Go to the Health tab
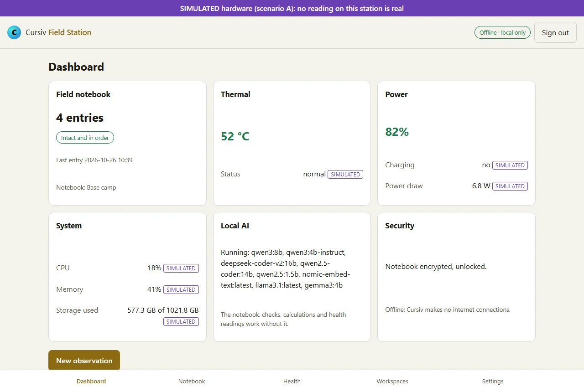 [292, 381]
